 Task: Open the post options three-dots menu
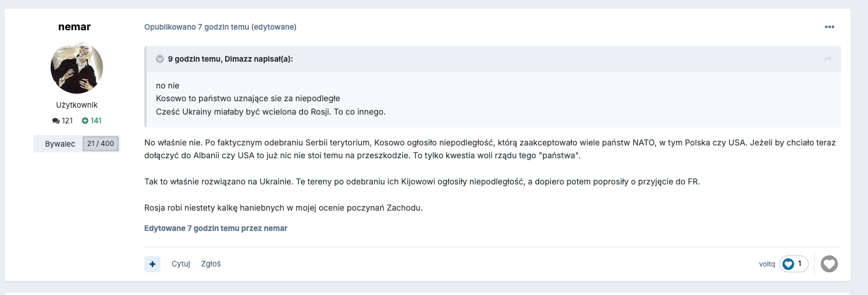coord(829,27)
